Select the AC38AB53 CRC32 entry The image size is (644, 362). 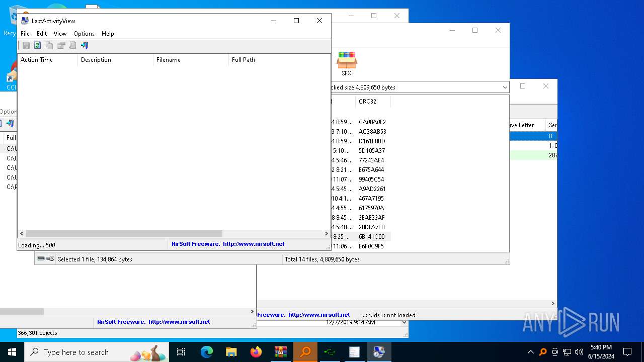tap(372, 132)
